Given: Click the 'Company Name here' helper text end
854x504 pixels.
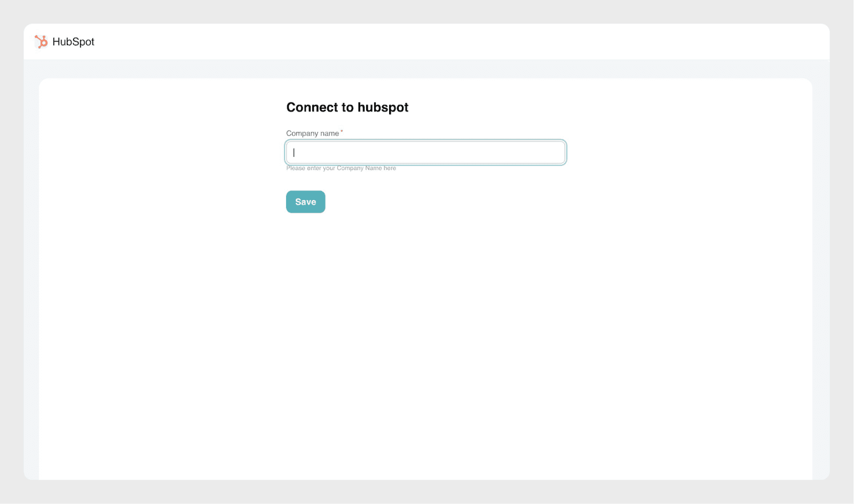Looking at the screenshot, I should pos(379,168).
